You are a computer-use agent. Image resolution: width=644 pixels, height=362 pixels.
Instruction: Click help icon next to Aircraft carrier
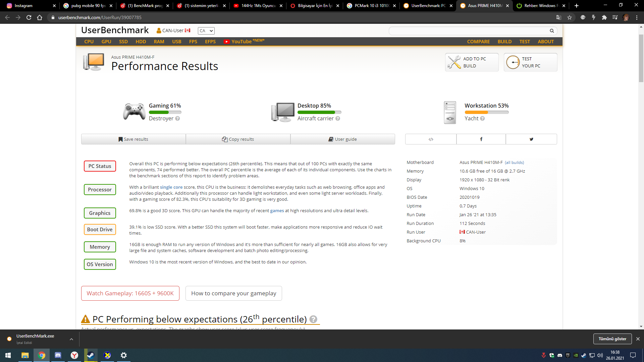pos(338,119)
